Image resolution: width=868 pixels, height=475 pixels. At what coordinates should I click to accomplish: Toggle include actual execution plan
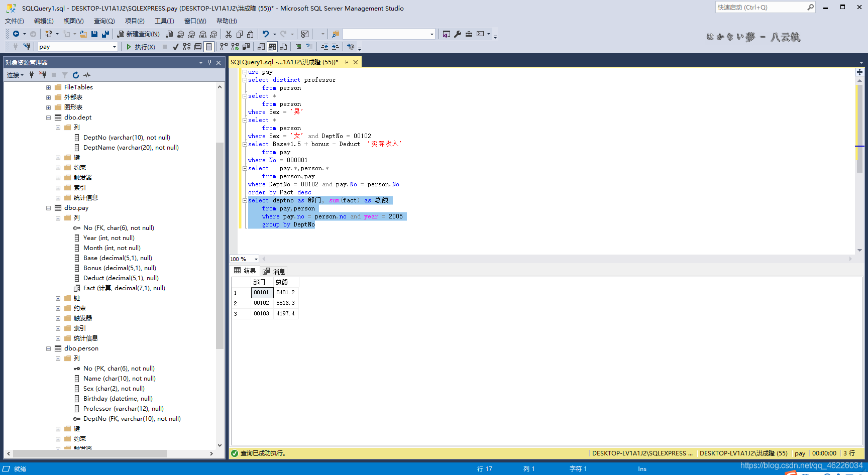[x=224, y=47]
